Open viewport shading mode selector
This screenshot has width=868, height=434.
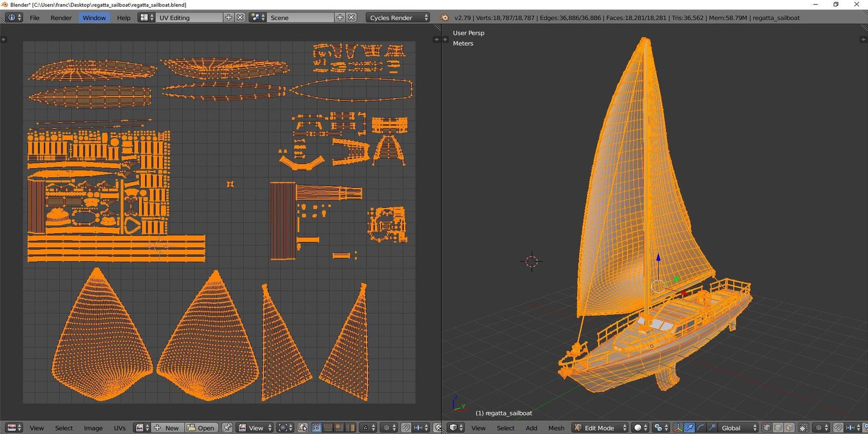(x=640, y=428)
